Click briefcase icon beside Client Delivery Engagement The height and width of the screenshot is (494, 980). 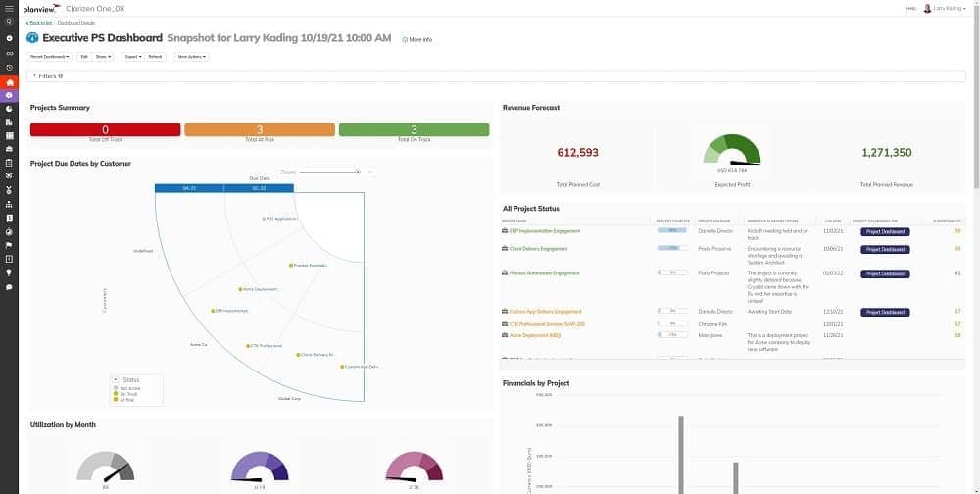click(x=505, y=249)
